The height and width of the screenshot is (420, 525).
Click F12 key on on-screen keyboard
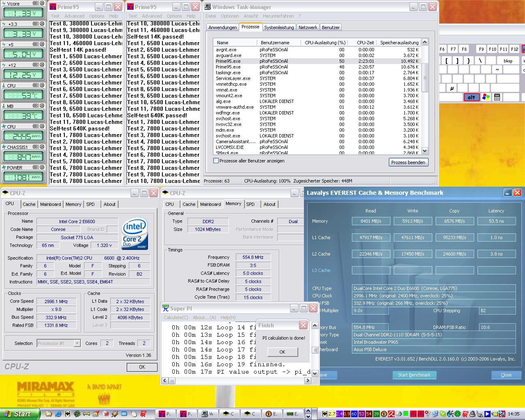click(514, 49)
